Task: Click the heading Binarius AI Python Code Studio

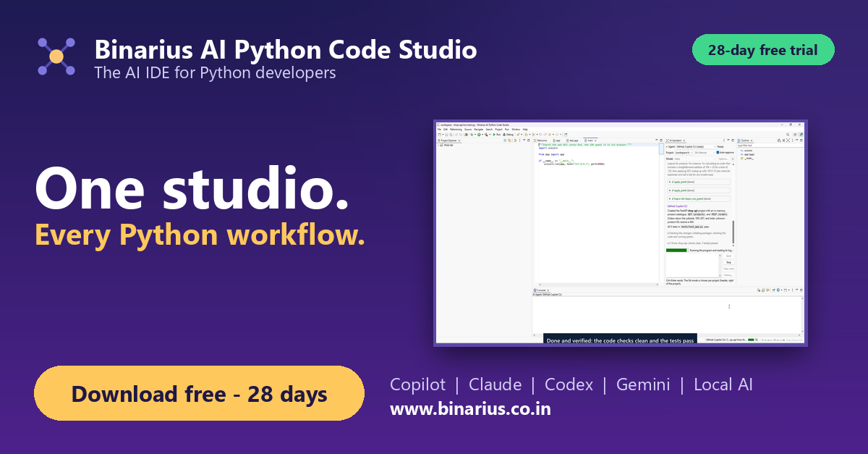Action: point(286,49)
